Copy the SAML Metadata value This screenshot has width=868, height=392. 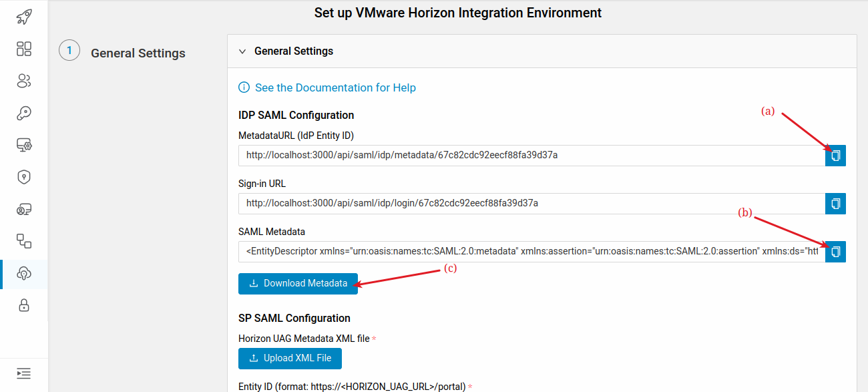(x=835, y=252)
